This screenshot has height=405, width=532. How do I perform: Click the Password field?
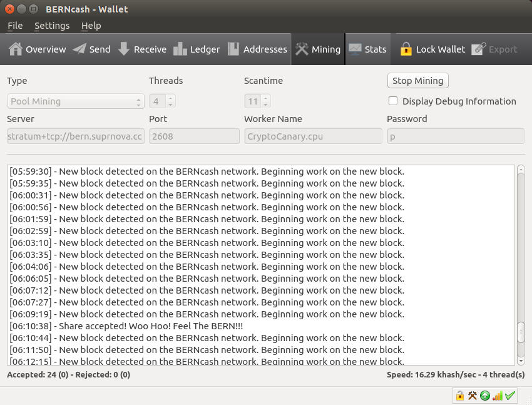[456, 136]
